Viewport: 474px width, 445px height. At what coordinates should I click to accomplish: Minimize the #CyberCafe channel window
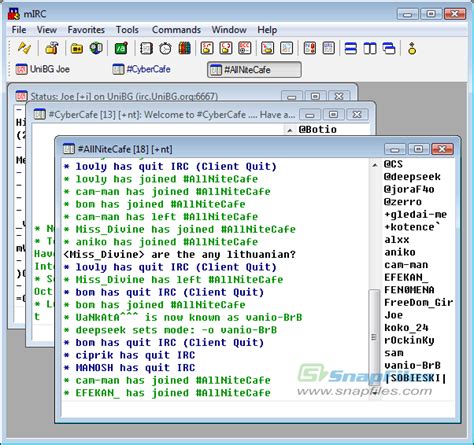[310, 115]
